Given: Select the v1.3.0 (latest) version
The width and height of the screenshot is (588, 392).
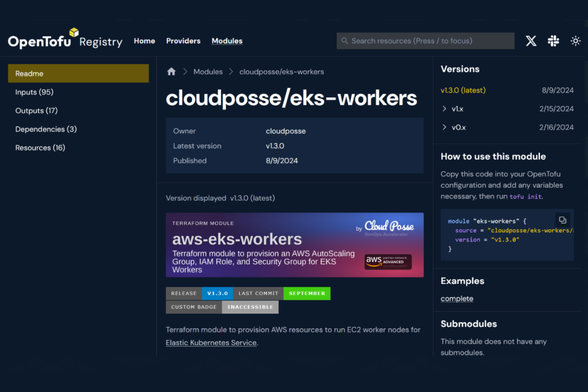Looking at the screenshot, I should pyautogui.click(x=463, y=90).
